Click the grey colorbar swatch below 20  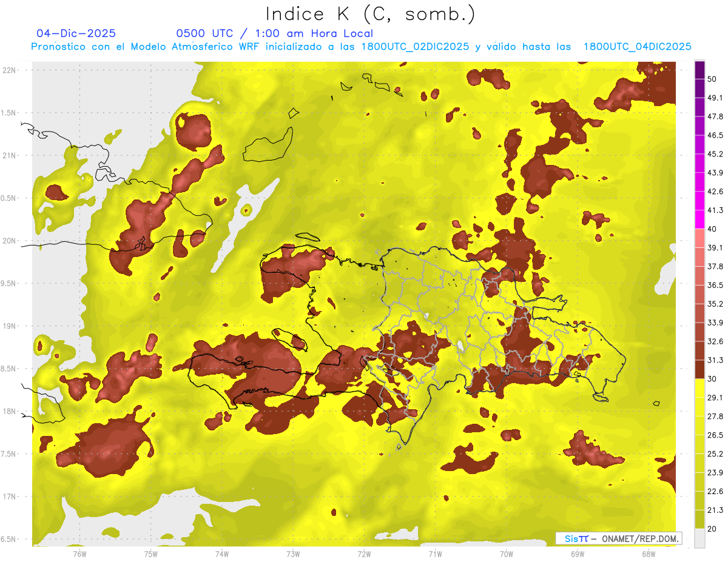point(699,538)
